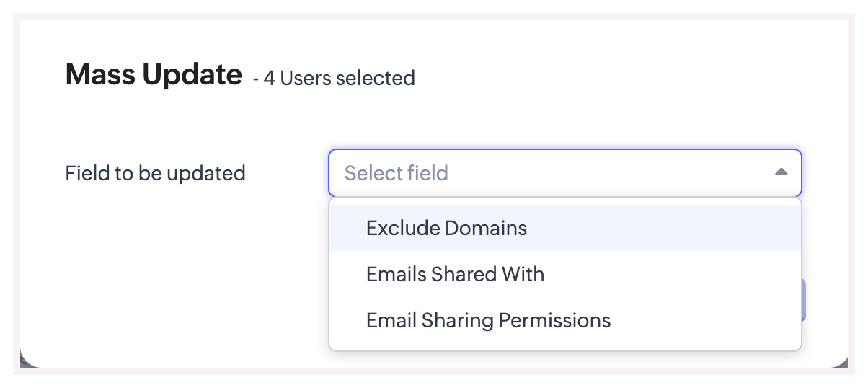The image size is (868, 388).
Task: Pick the Email Sharing Permissions option
Action: 488,320
